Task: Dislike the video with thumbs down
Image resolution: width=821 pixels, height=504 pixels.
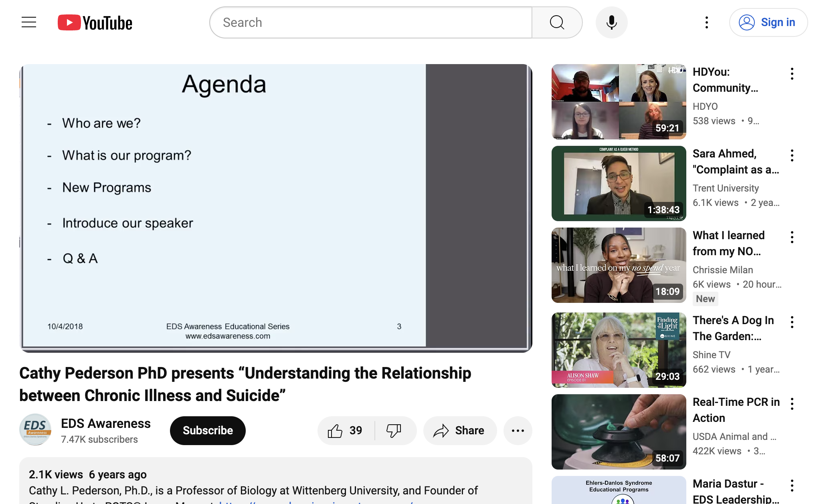Action: point(395,431)
